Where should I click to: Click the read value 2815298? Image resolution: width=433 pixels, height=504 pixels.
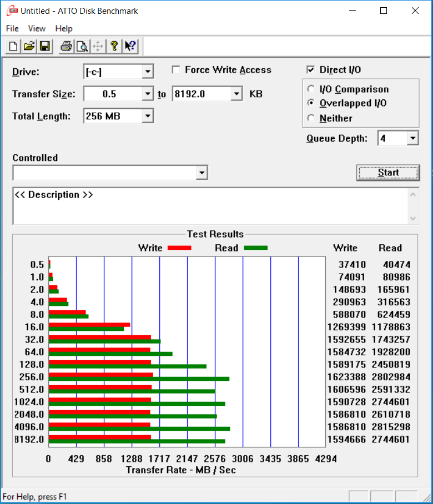click(x=391, y=427)
